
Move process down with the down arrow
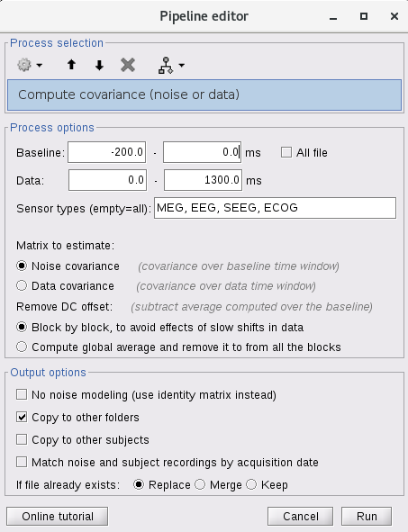click(99, 65)
